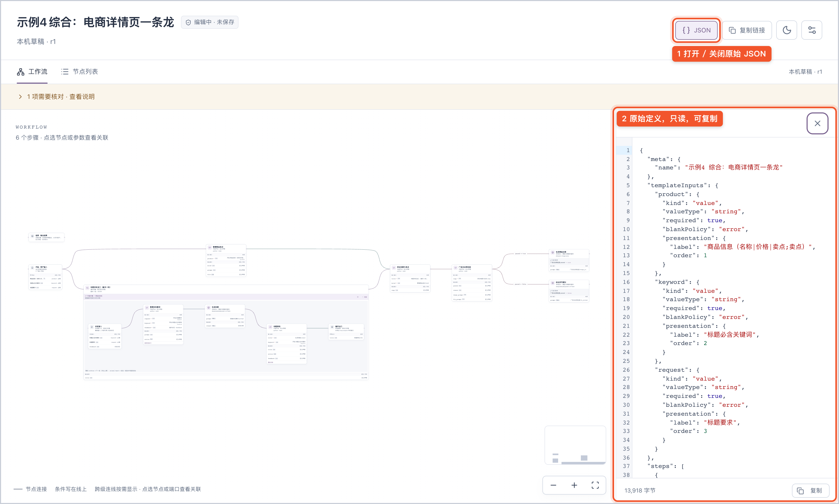The width and height of the screenshot is (839, 504).
Task: Click the 循环出口 loop exit node icon
Action: pyautogui.click(x=332, y=327)
